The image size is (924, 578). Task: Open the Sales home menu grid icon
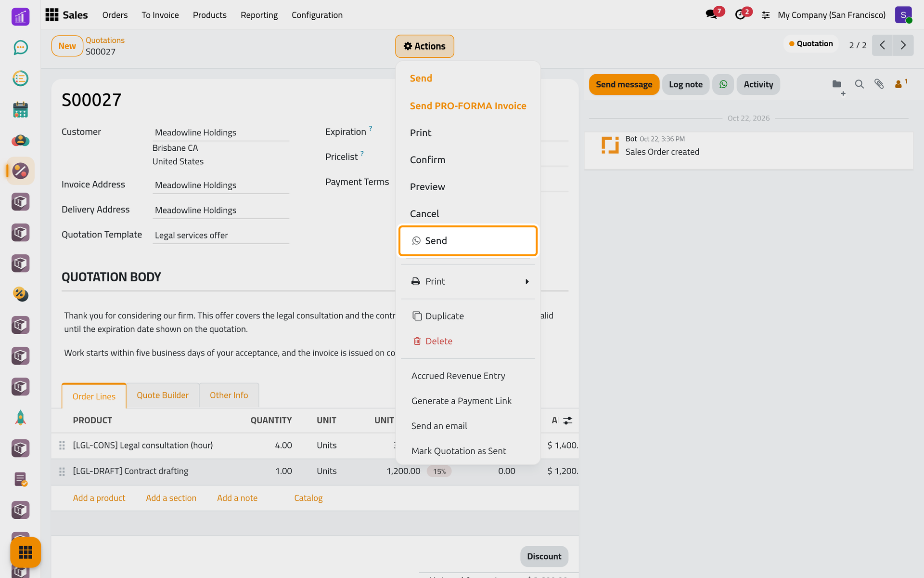point(52,15)
